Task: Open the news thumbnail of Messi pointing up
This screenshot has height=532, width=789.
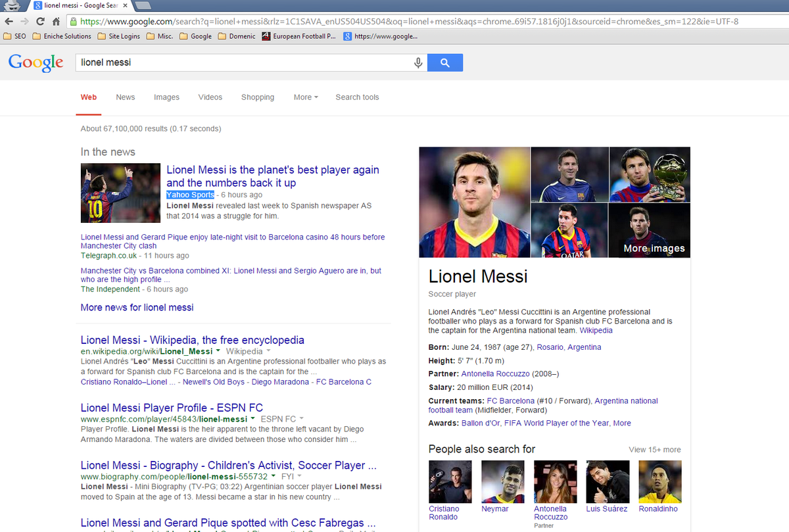Action: click(120, 193)
